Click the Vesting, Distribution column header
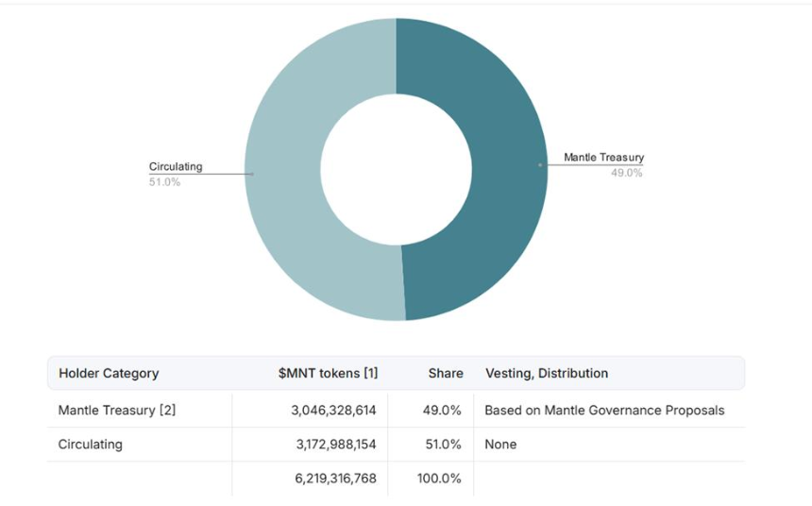 point(547,374)
